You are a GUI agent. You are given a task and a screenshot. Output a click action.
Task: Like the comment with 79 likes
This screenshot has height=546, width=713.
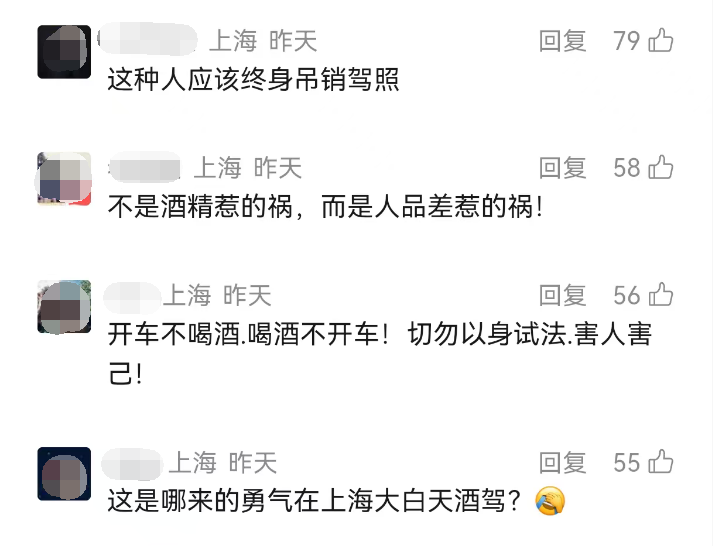(660, 41)
